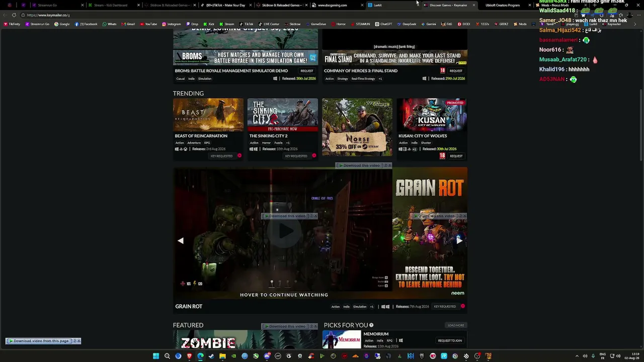Open the TikFinity bookmark

[12, 24]
